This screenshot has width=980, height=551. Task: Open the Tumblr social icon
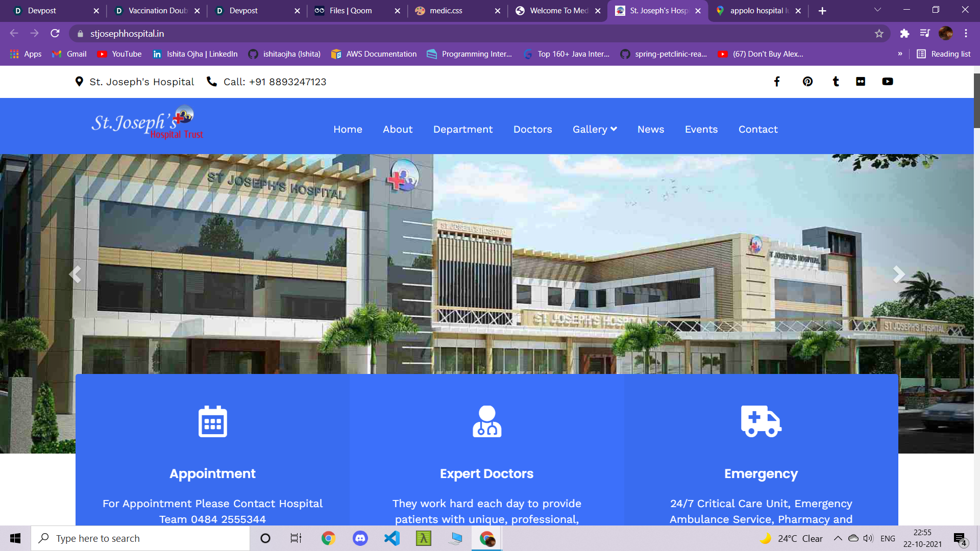point(836,82)
